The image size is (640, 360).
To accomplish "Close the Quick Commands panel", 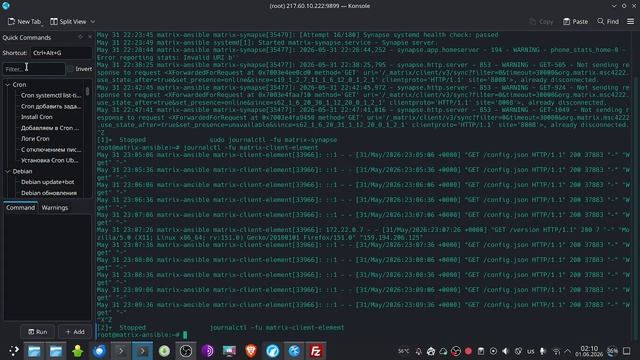I will pos(90,37).
